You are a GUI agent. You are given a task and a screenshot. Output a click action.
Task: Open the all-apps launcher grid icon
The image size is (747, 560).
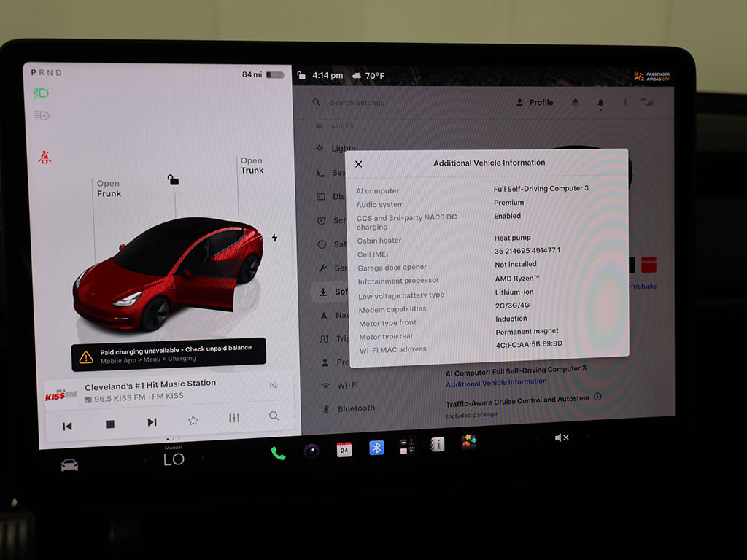tap(407, 446)
